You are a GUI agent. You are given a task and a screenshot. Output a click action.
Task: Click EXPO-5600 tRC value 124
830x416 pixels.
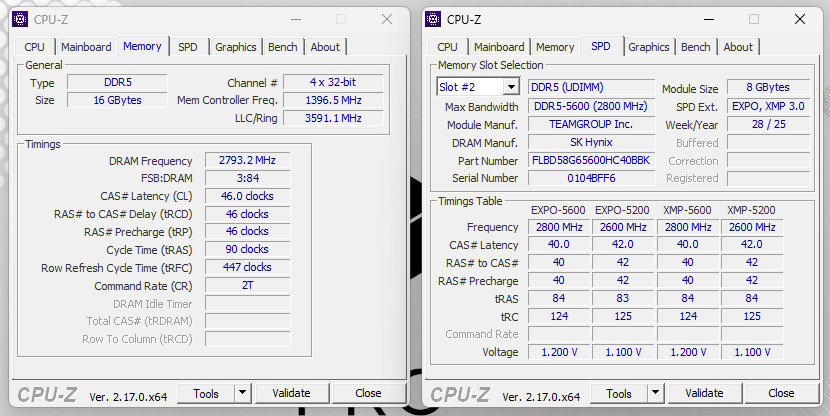pos(559,316)
